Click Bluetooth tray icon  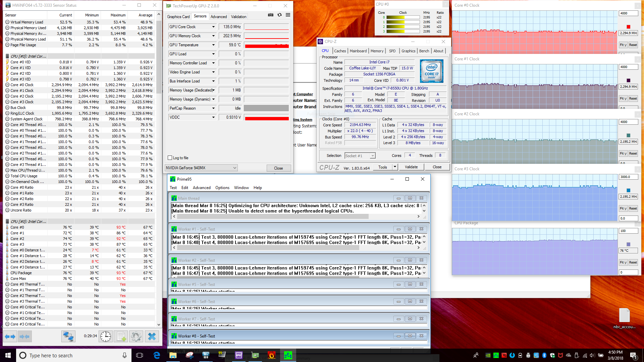pyautogui.click(x=544, y=355)
